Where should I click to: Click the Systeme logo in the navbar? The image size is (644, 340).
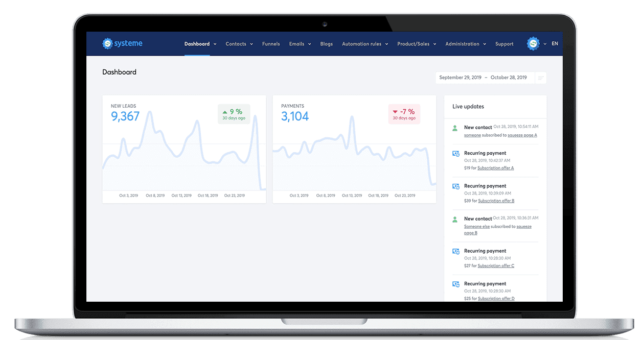pyautogui.click(x=123, y=43)
